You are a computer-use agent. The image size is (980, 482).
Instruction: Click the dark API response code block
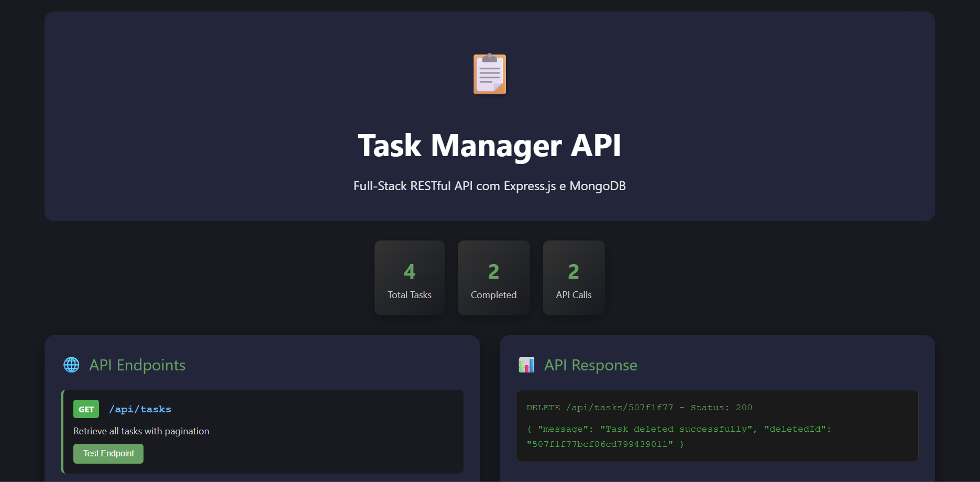[x=718, y=426]
